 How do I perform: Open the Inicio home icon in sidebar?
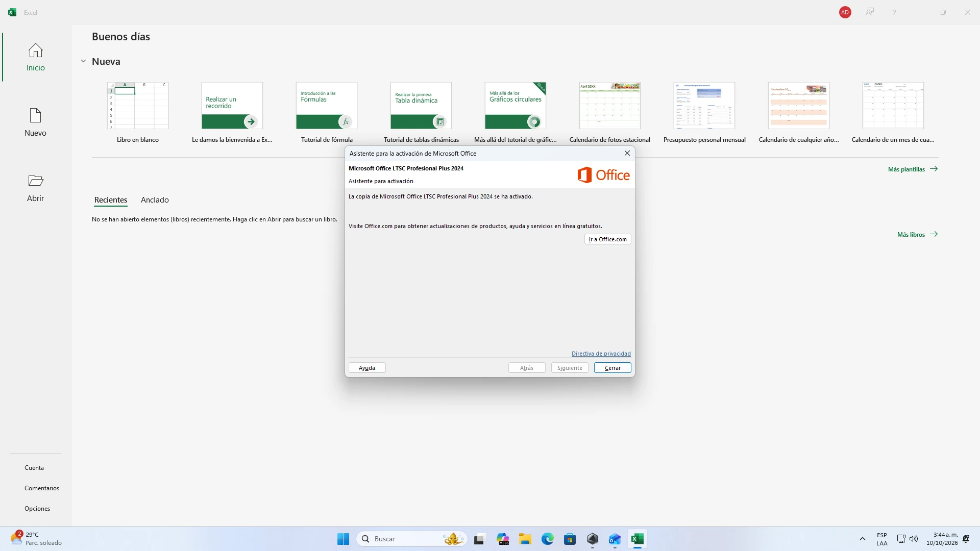point(35,51)
